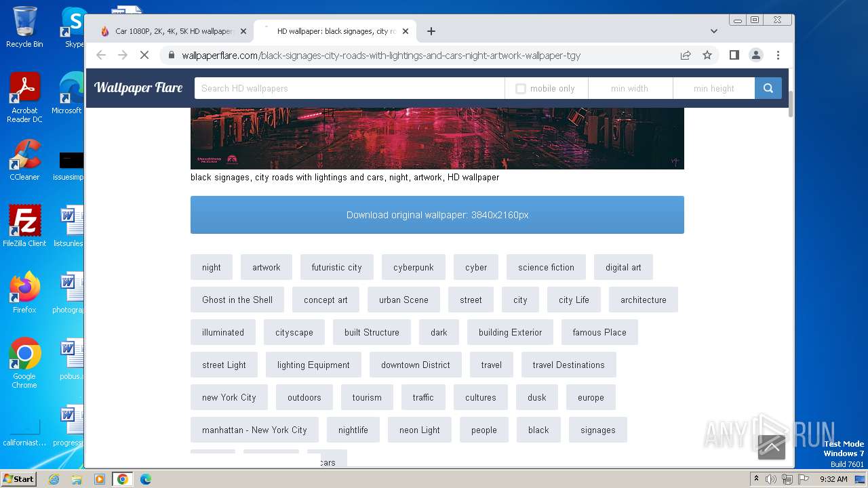This screenshot has width=868, height=488.
Task: Open the Ghost in the Shell tag
Action: (x=237, y=300)
